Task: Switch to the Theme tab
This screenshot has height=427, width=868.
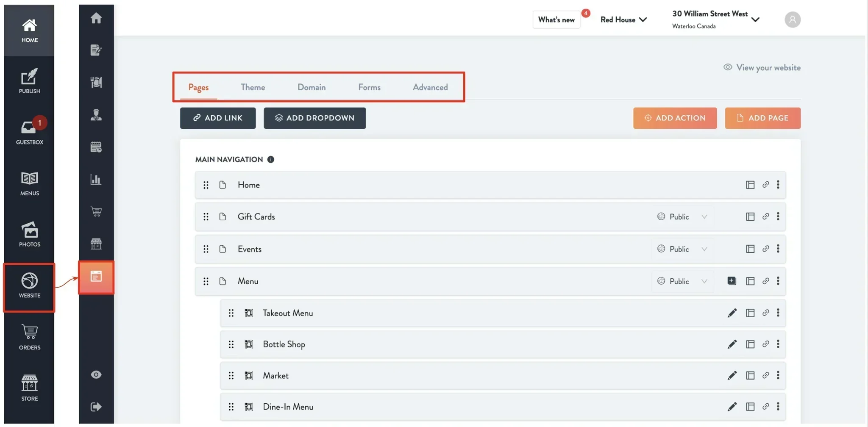Action: (253, 87)
